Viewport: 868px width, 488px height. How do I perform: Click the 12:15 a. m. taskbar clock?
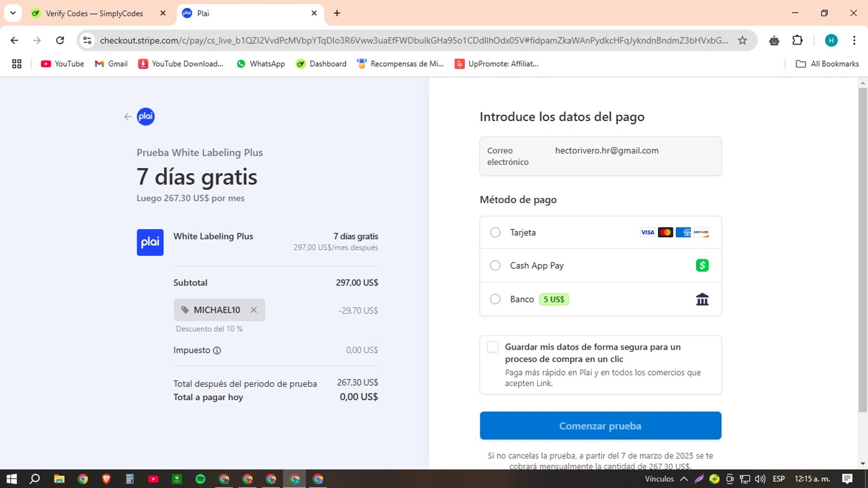(812, 479)
